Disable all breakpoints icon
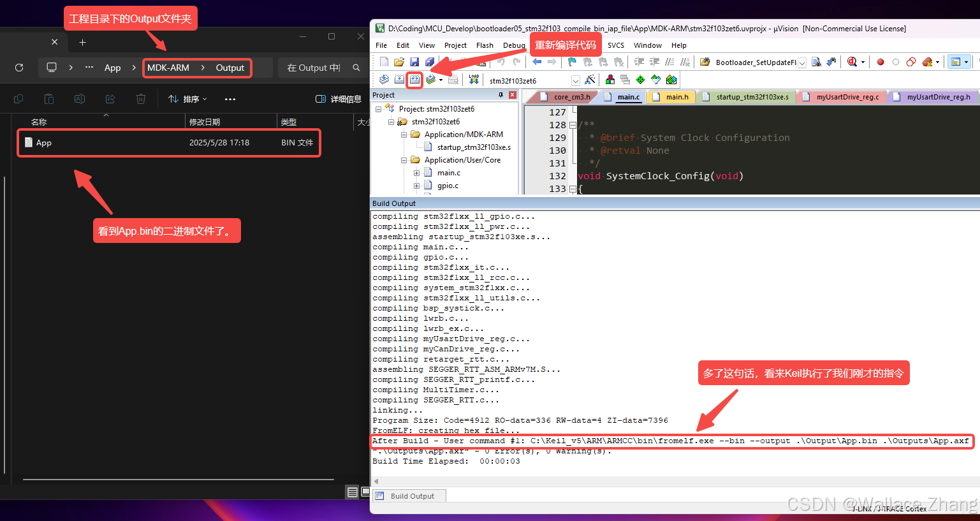This screenshot has width=980, height=521. (x=911, y=62)
